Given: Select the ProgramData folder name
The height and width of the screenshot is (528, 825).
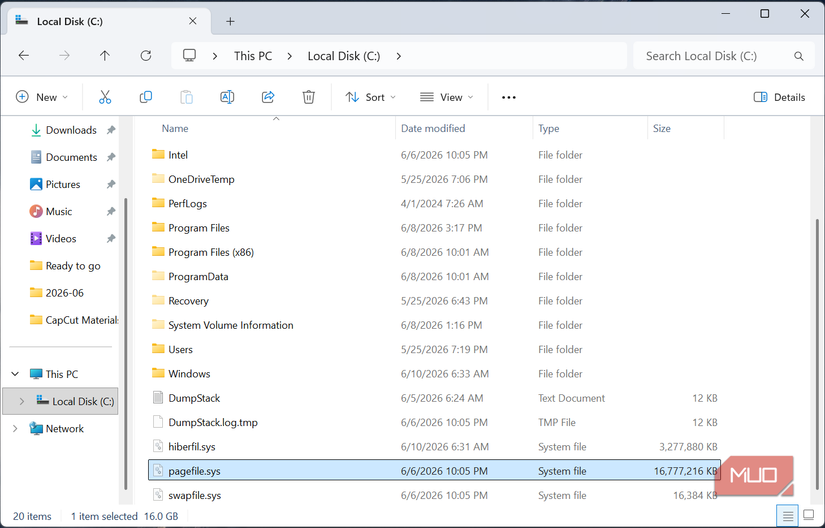Looking at the screenshot, I should tap(198, 277).
